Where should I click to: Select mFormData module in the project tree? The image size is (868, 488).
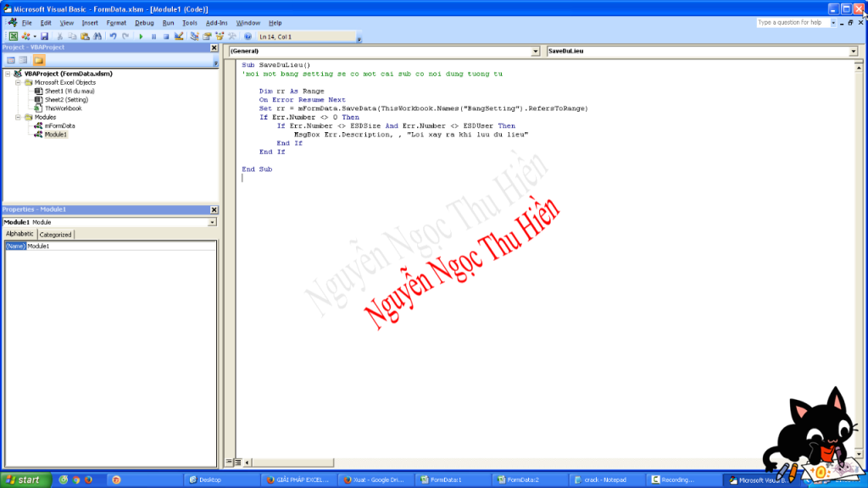tap(59, 125)
